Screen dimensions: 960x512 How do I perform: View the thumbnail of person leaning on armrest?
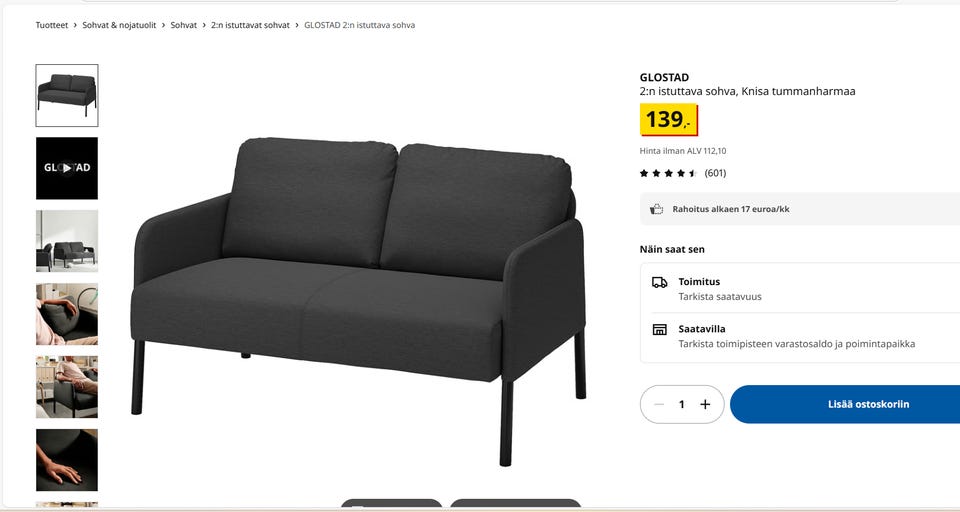pyautogui.click(x=67, y=314)
